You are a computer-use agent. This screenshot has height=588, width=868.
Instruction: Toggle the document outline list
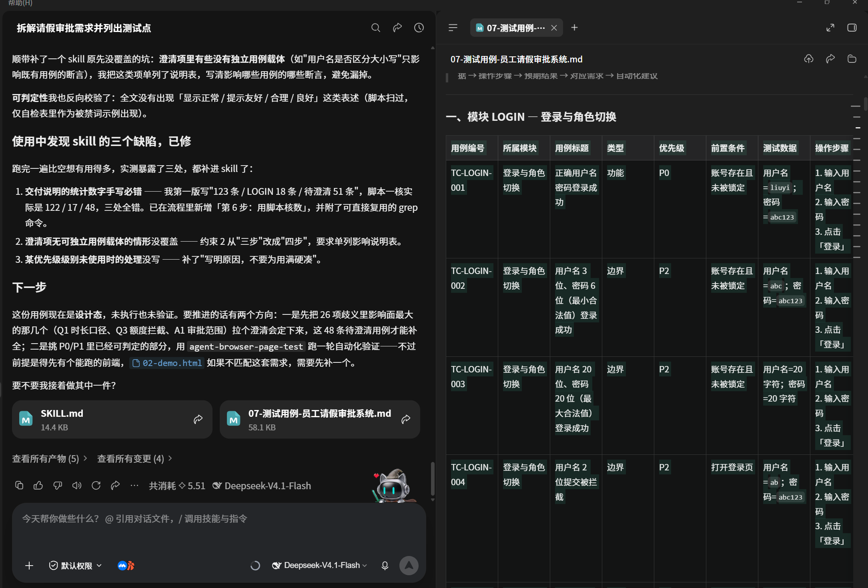point(453,28)
